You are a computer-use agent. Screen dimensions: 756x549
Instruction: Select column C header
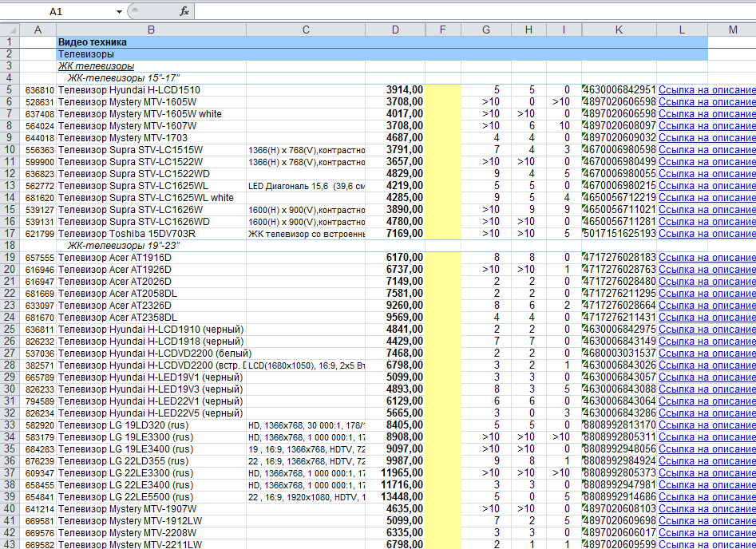click(306, 30)
